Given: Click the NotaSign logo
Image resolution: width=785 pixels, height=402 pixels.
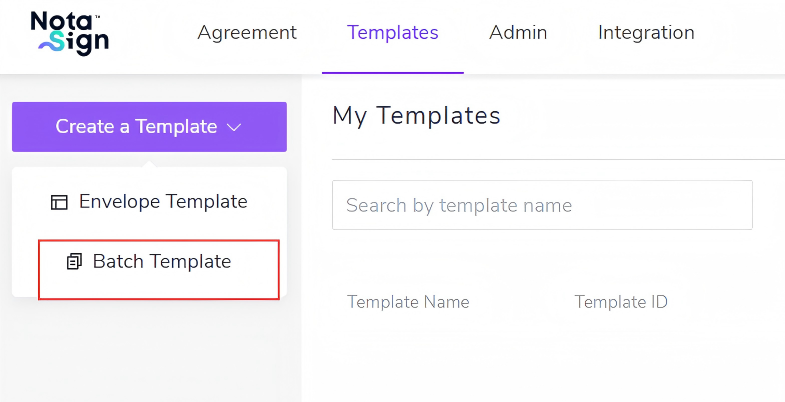Looking at the screenshot, I should [x=70, y=34].
